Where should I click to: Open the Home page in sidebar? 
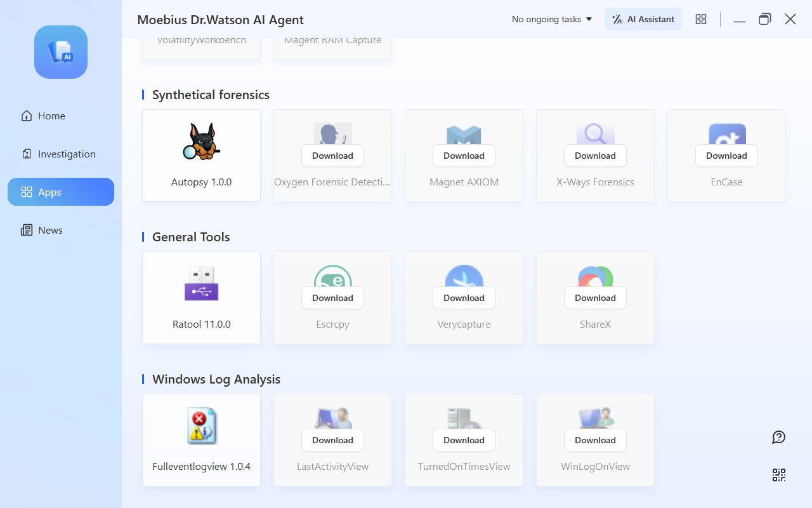click(61, 116)
